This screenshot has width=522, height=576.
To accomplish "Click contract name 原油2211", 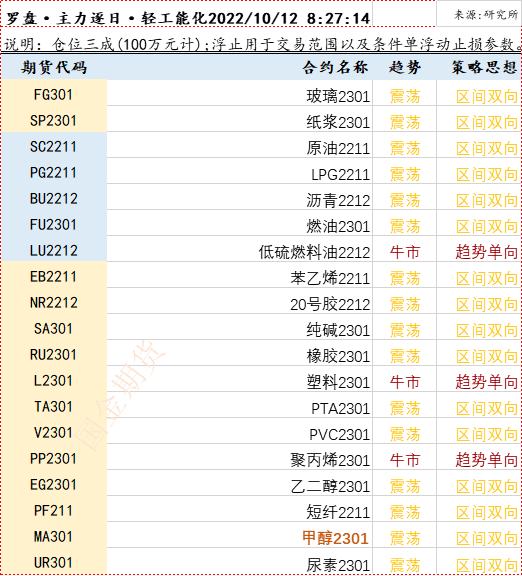I will (338, 148).
